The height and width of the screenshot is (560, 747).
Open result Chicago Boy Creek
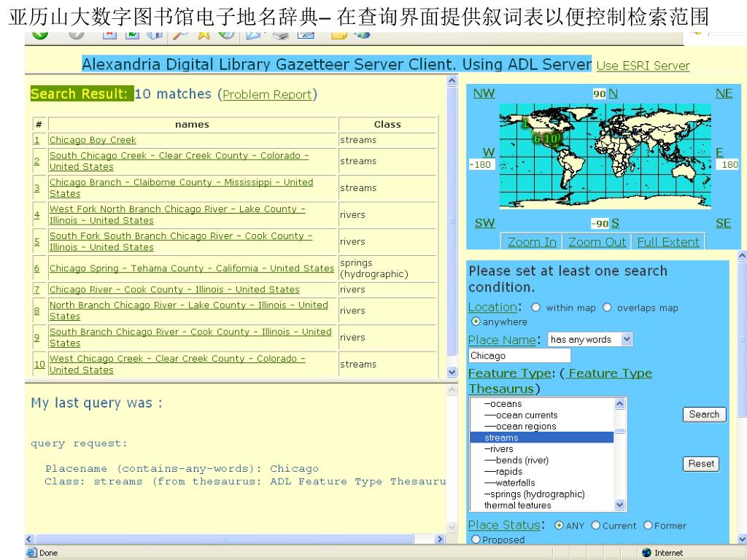point(93,140)
